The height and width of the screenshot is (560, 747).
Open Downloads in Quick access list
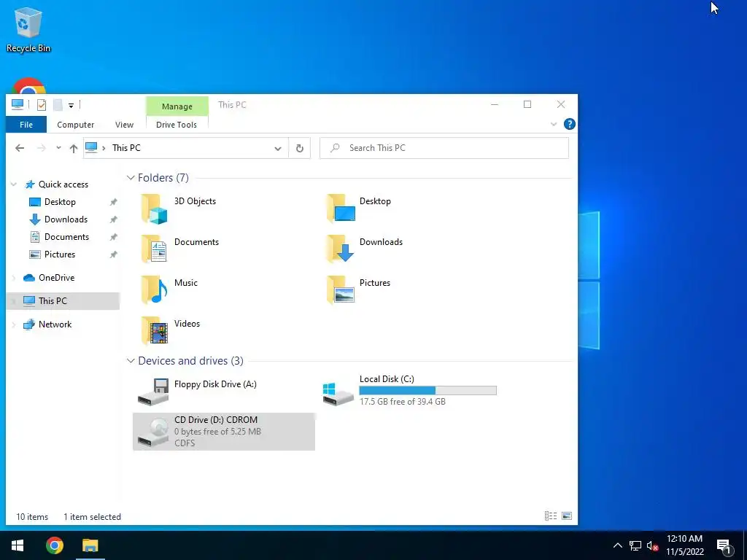point(66,219)
